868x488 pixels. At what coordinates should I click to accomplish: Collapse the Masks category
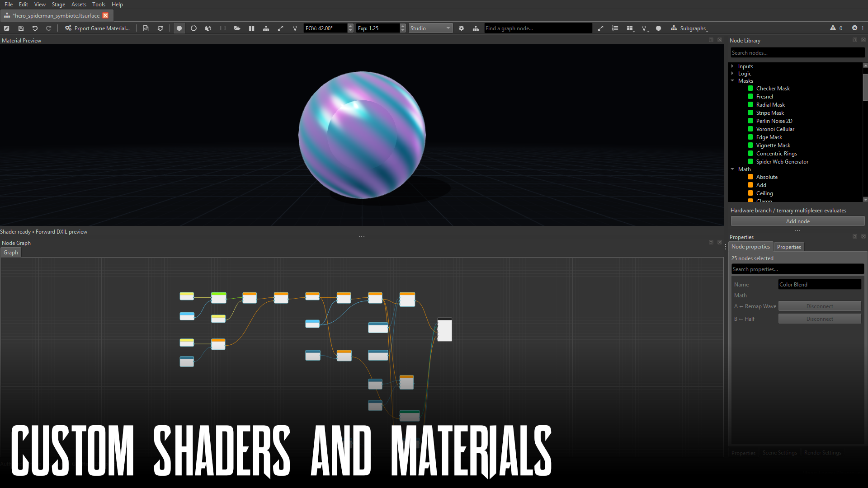732,80
